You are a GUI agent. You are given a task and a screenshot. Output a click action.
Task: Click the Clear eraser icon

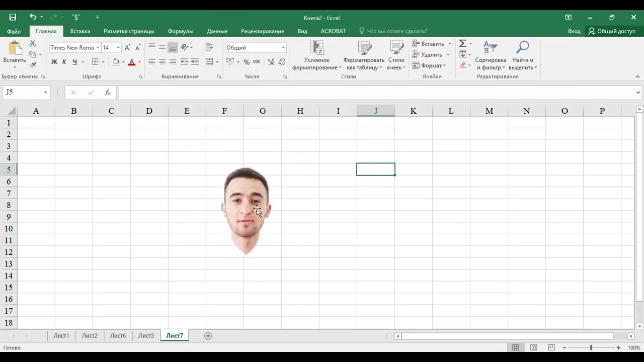pos(463,65)
